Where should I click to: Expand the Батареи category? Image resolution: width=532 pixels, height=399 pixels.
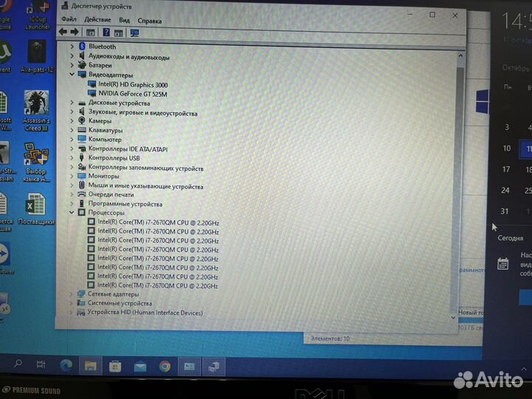tap(72, 65)
